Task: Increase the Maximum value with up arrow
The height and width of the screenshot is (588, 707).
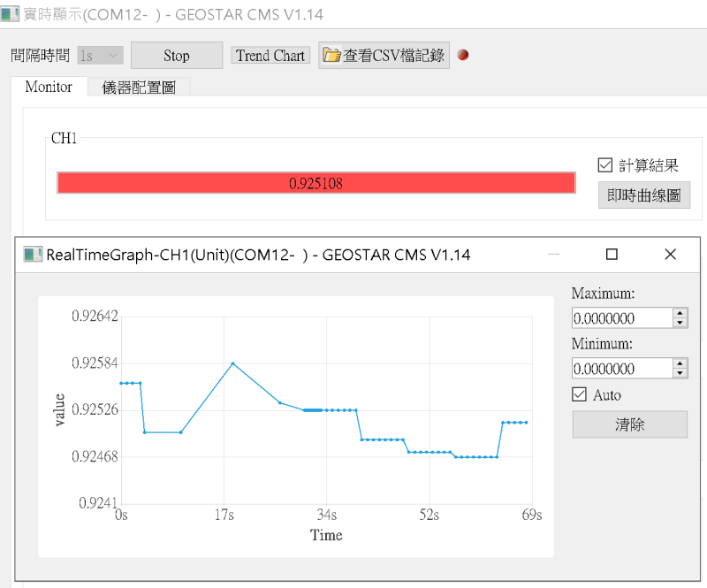Action: [x=679, y=313]
